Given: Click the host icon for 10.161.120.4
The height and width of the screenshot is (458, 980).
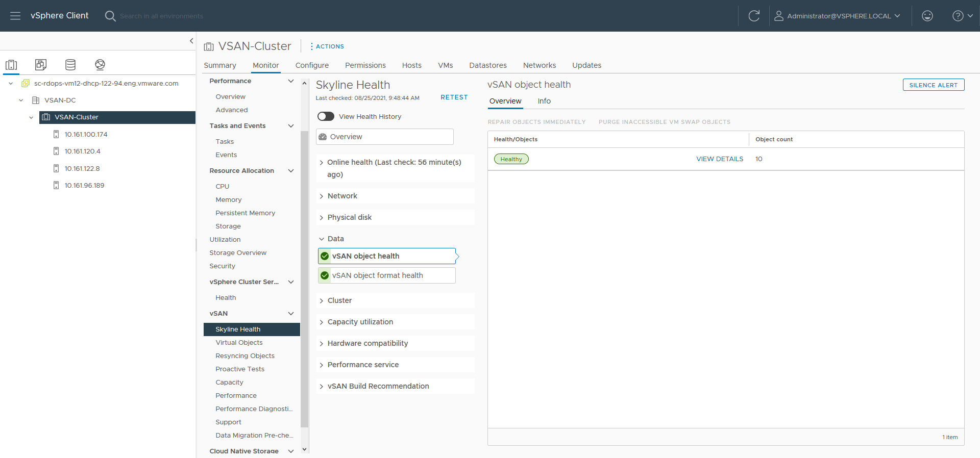Looking at the screenshot, I should point(56,151).
